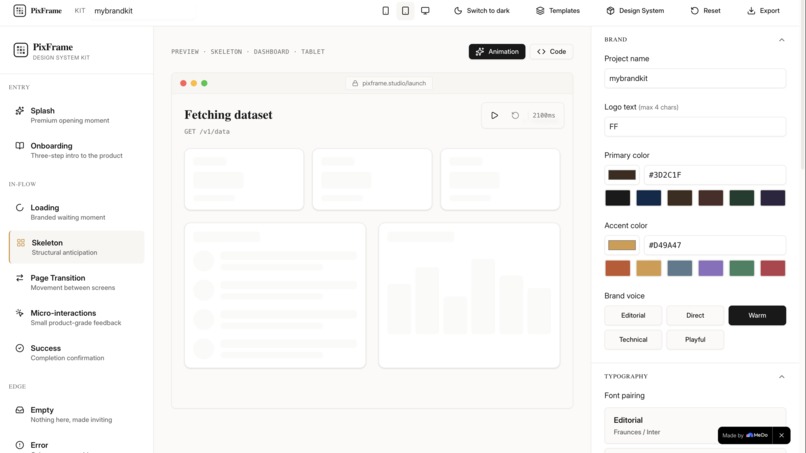Switch to the Code view toggle
This screenshot has width=806, height=453.
pos(552,51)
